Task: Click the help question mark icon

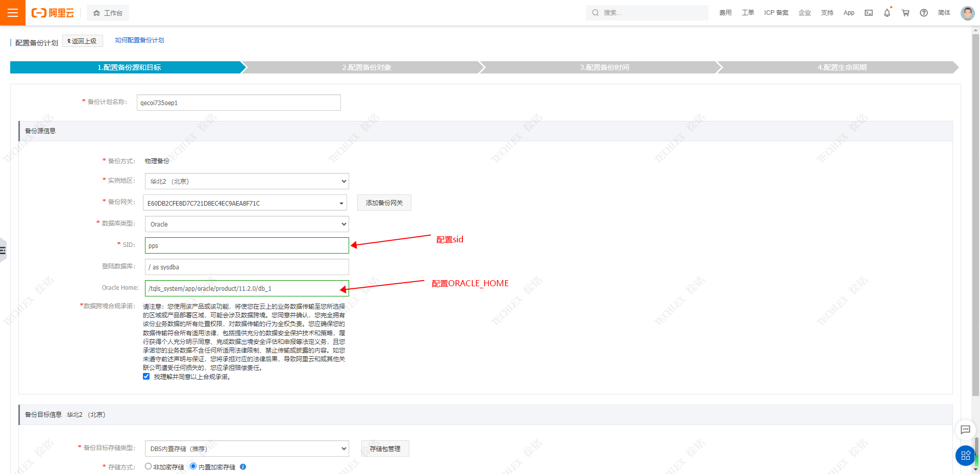Action: pos(924,13)
